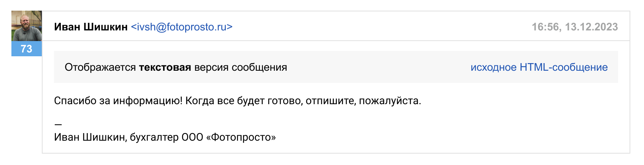This screenshot has height=165, width=644.
Task: Click the blue 73 badge
Action: [x=27, y=49]
